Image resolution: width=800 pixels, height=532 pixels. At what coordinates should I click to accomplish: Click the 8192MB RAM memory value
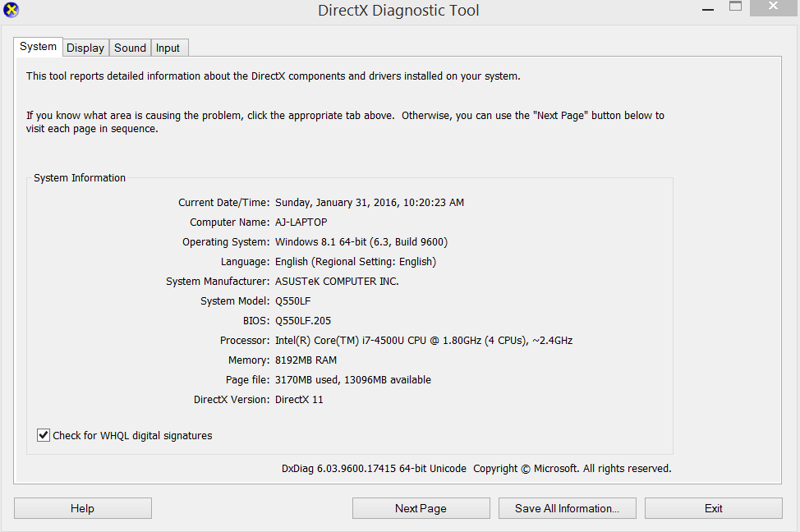click(x=306, y=360)
